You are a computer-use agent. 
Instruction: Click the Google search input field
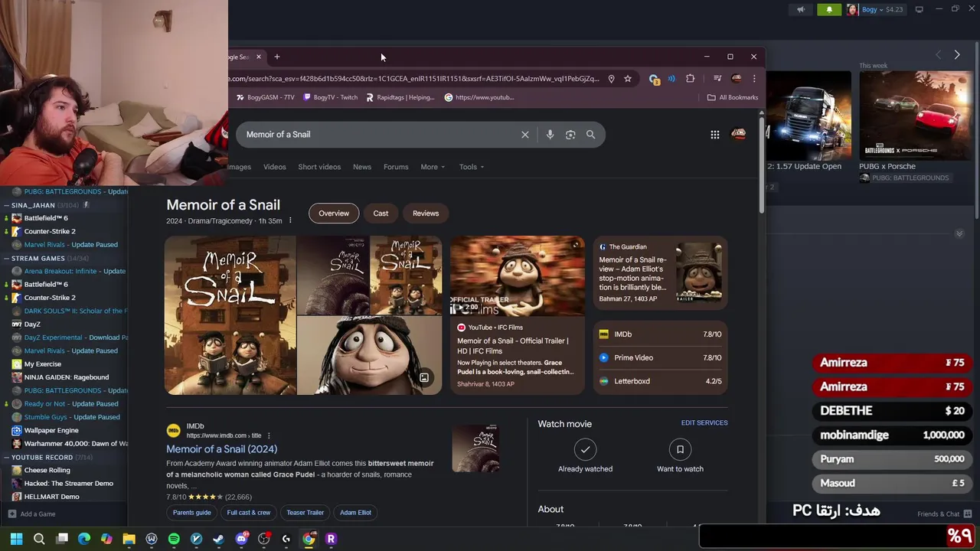point(379,135)
